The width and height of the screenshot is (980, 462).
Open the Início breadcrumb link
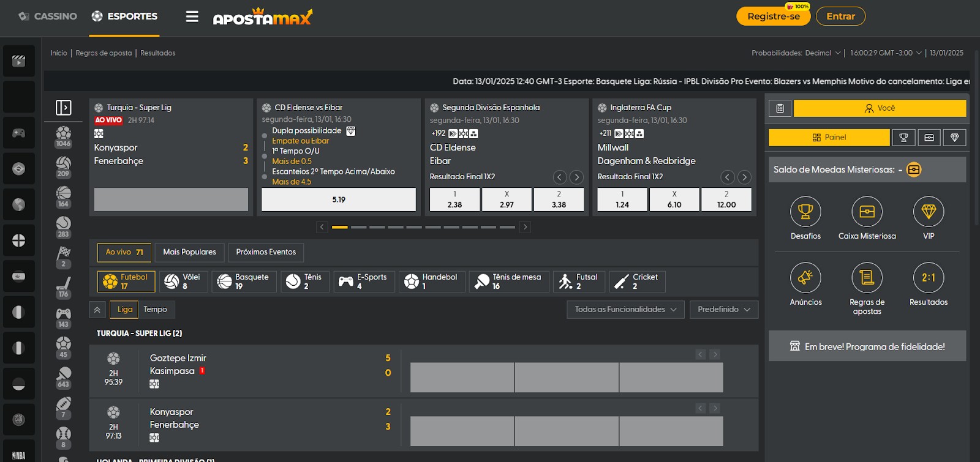tap(59, 53)
